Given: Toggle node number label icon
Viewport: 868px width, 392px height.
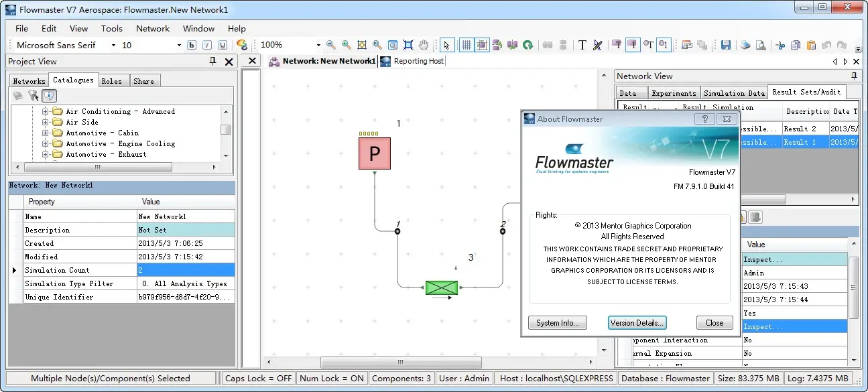Looking at the screenshot, I should pyautogui.click(x=664, y=45).
